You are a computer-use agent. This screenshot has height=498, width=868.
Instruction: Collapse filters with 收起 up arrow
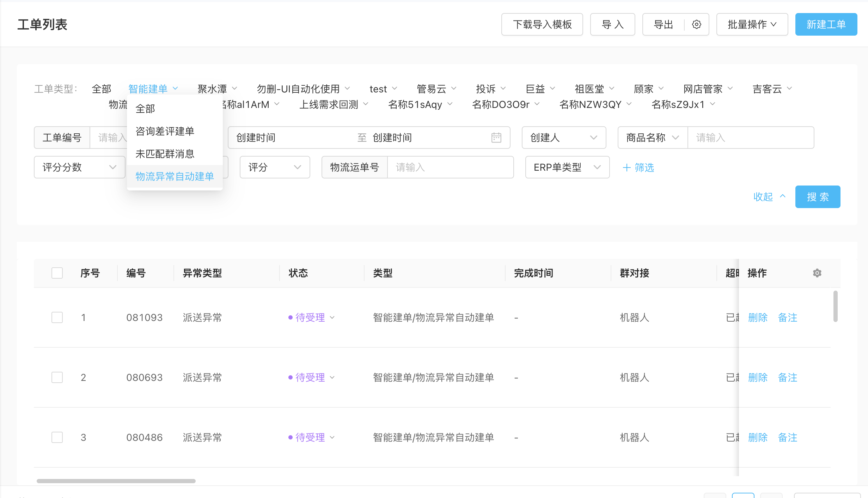pos(783,196)
